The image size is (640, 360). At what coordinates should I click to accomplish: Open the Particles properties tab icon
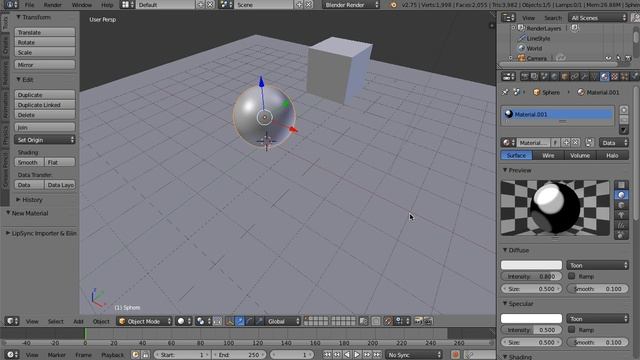624,76
